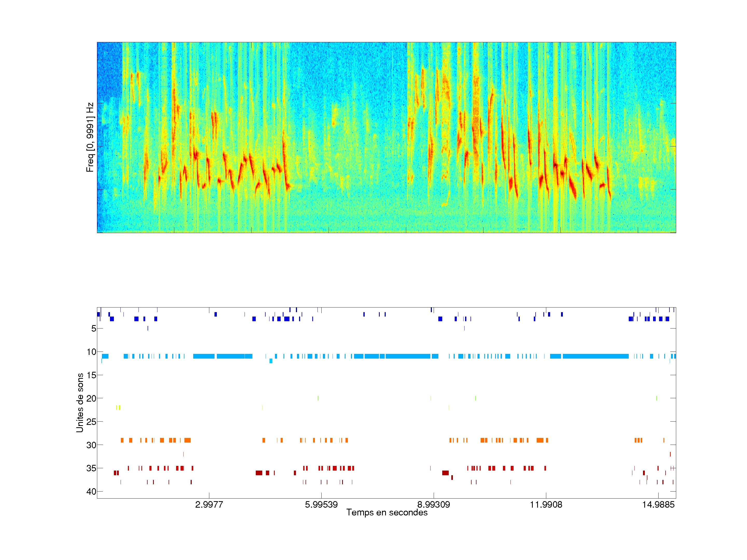Viewport: 747px width, 560px height.
Task: Select the 14.9885 time tick label
Action: 658,505
